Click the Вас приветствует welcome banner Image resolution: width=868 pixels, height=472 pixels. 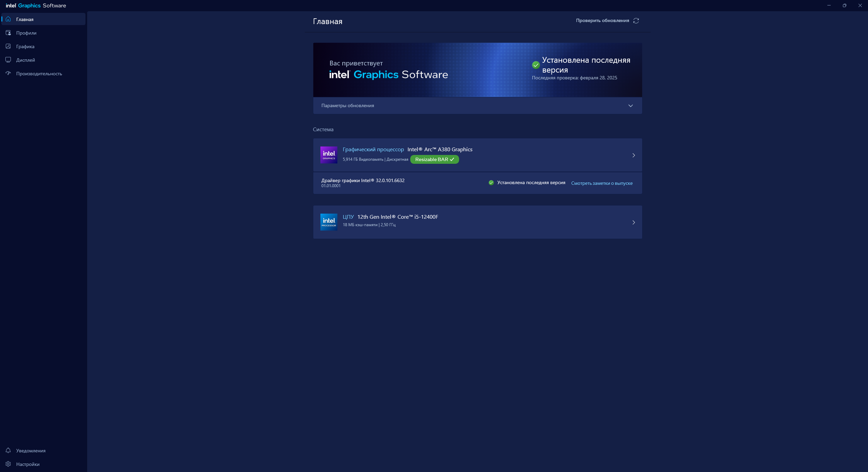pyautogui.click(x=477, y=70)
